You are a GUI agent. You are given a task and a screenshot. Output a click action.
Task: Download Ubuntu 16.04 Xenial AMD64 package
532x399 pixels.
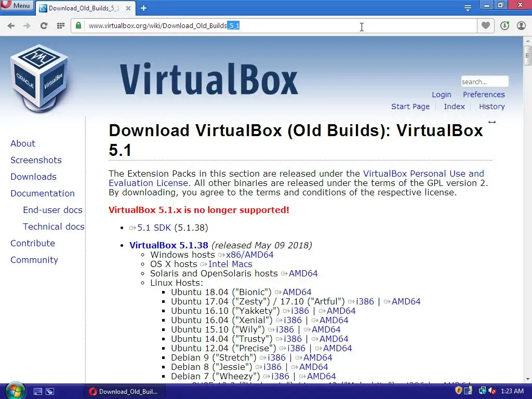pyautogui.click(x=334, y=320)
